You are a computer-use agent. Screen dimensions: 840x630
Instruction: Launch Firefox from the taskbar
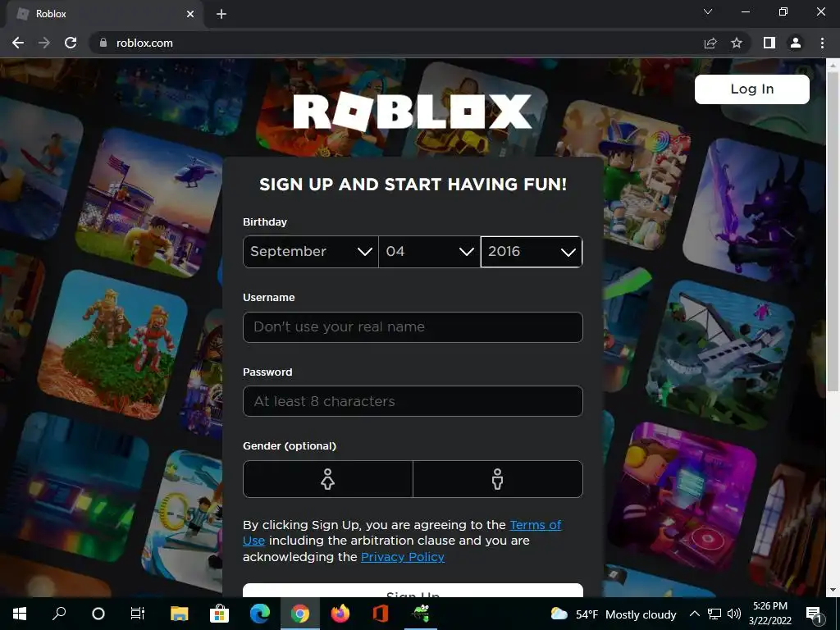pyautogui.click(x=340, y=614)
